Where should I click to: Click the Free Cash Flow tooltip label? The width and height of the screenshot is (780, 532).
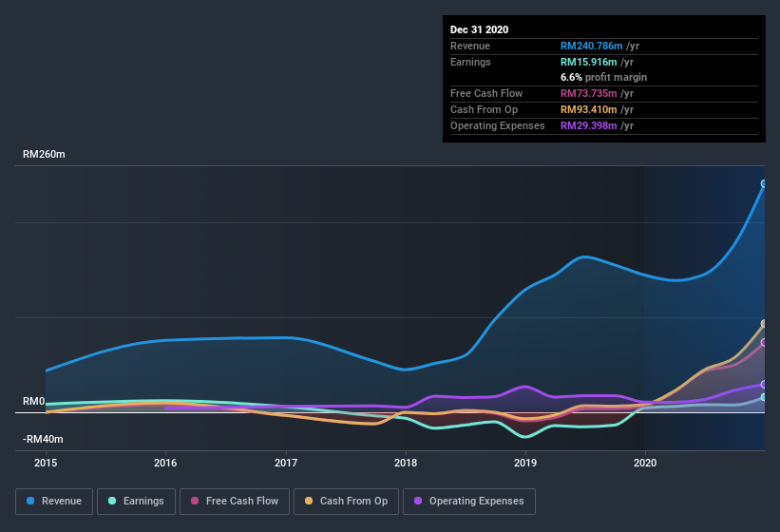pos(486,93)
